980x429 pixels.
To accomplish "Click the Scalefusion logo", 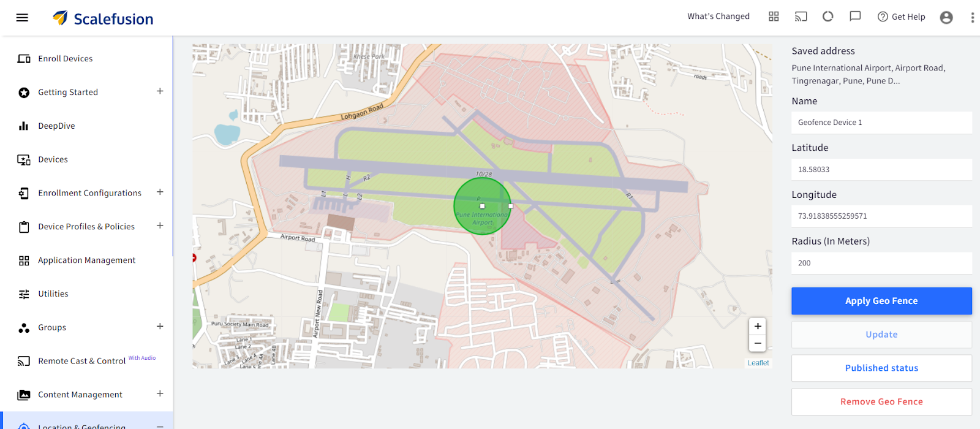I will point(103,18).
